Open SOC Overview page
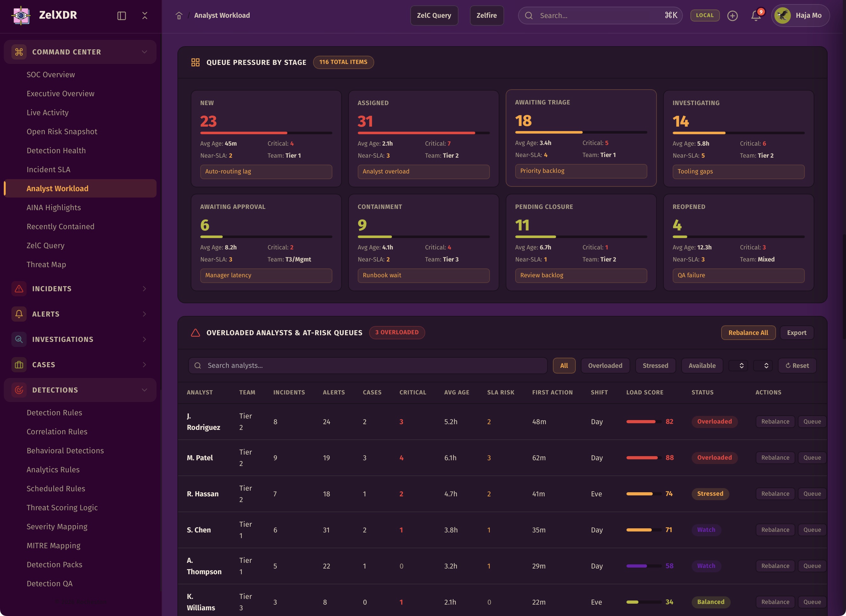Image resolution: width=846 pixels, height=616 pixels. click(51, 75)
